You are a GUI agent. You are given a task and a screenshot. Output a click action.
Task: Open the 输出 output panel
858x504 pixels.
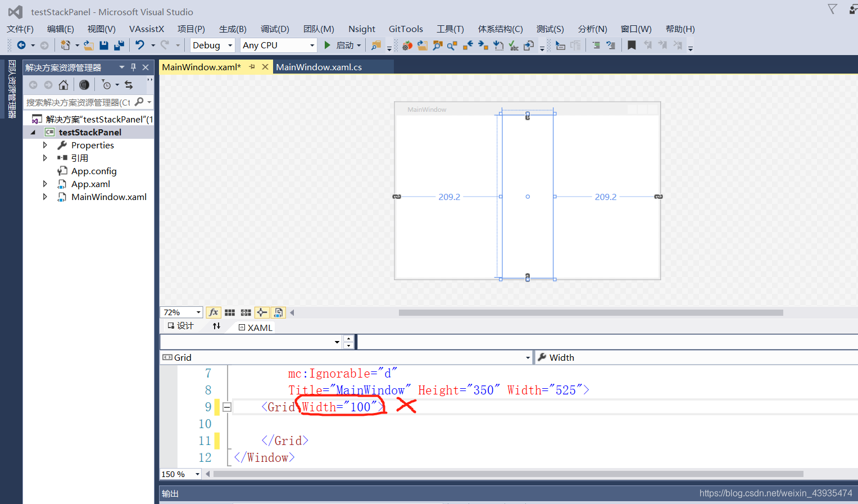coord(170,493)
